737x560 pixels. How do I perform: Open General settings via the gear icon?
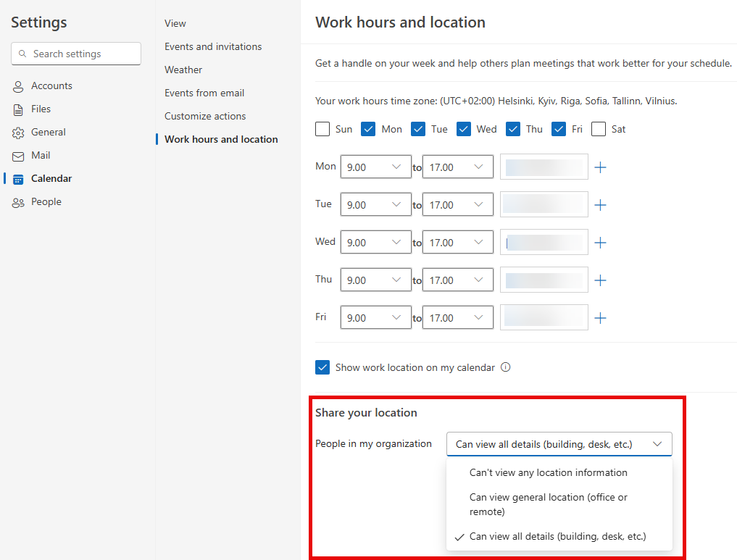pyautogui.click(x=17, y=132)
